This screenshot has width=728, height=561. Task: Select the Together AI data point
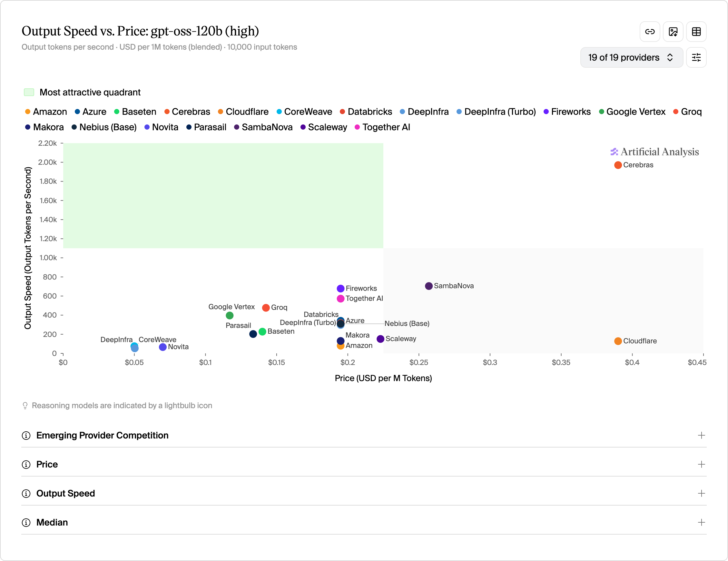(x=340, y=299)
